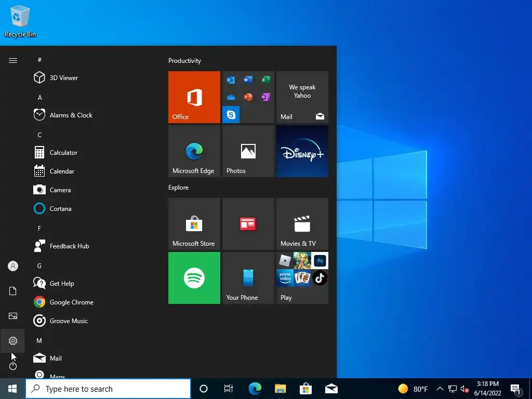Click the Task View taskbar icon
The width and height of the screenshot is (532, 399).
point(229,389)
